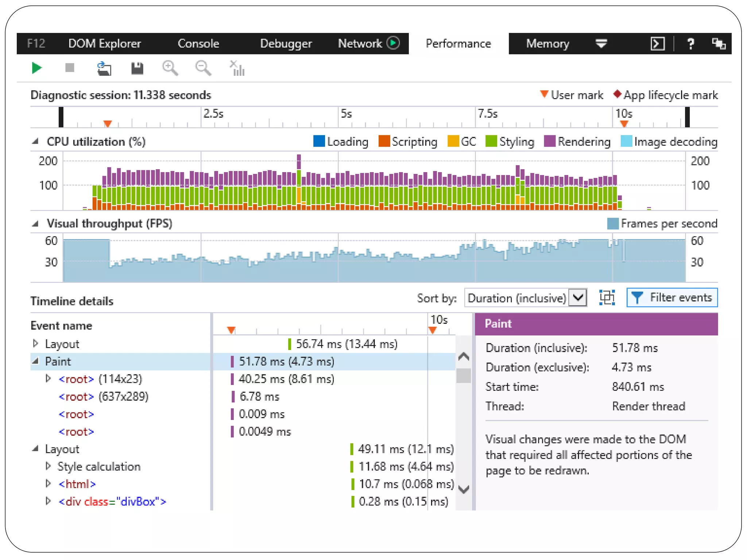This screenshot has width=747, height=560.
Task: Click the save session floppy disk icon
Action: point(137,68)
